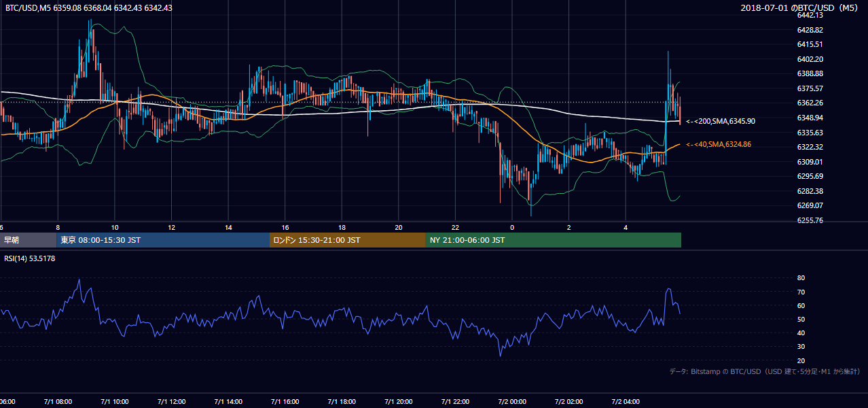Click price axis value 6255.76

tap(810, 220)
